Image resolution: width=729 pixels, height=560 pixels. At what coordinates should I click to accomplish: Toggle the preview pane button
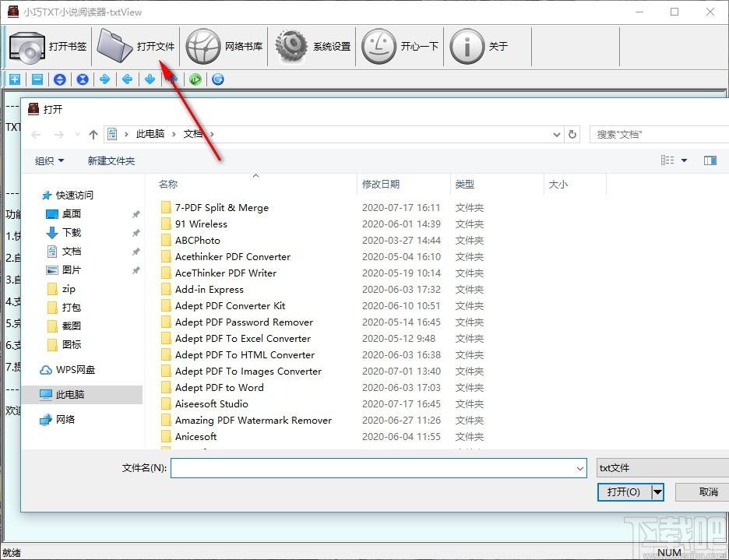[x=710, y=160]
